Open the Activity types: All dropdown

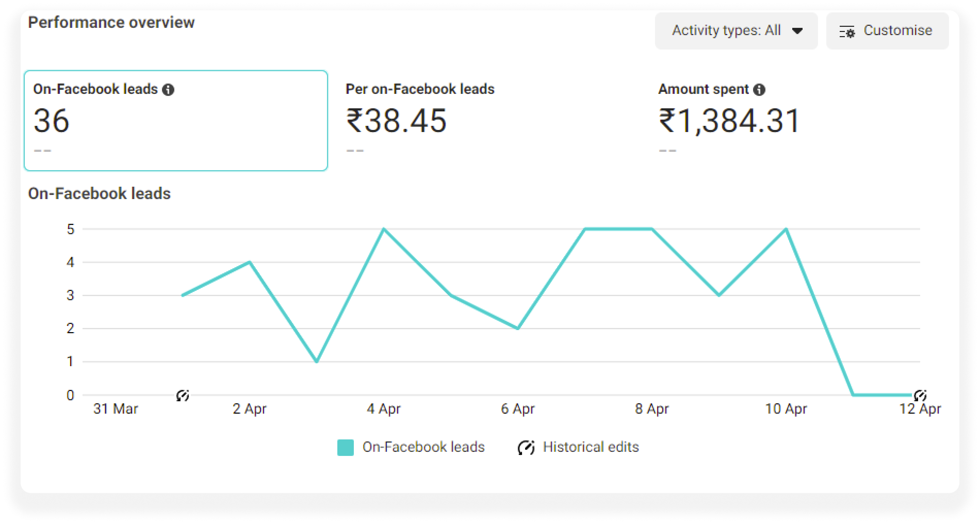point(736,31)
